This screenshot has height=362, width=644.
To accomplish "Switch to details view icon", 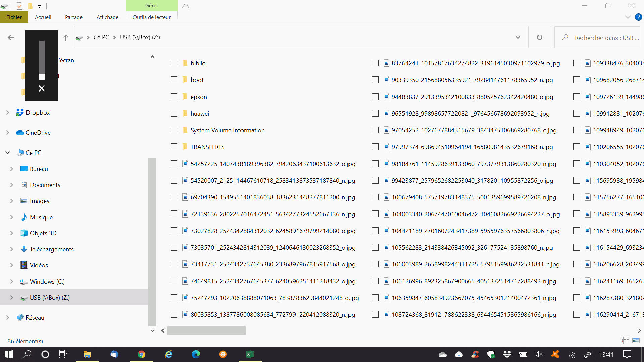I will (625, 341).
